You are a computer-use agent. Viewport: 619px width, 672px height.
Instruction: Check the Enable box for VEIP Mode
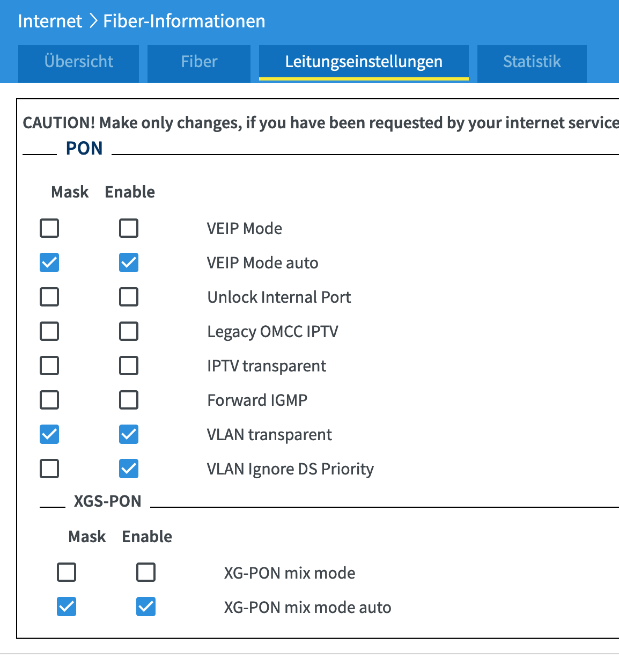click(x=129, y=228)
